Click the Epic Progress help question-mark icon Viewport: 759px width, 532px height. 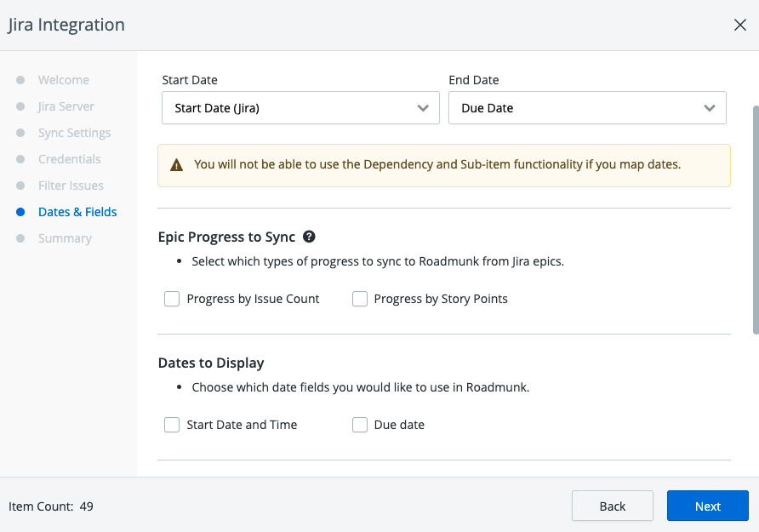pyautogui.click(x=310, y=237)
